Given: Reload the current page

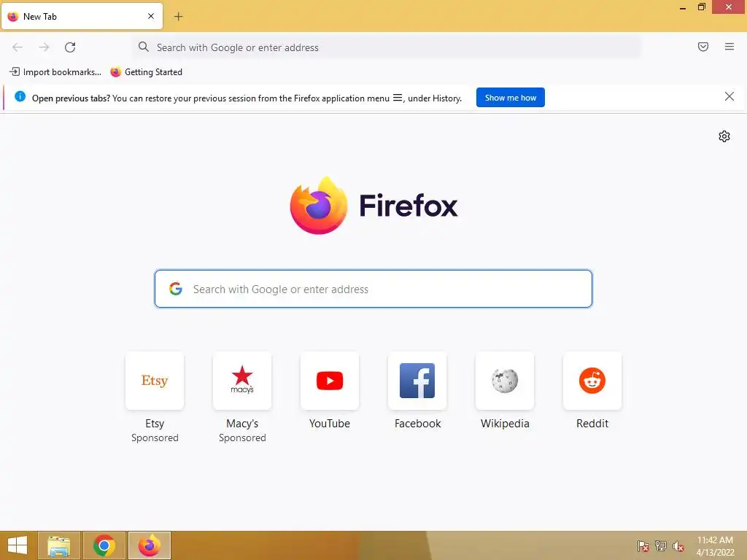Looking at the screenshot, I should [x=70, y=47].
